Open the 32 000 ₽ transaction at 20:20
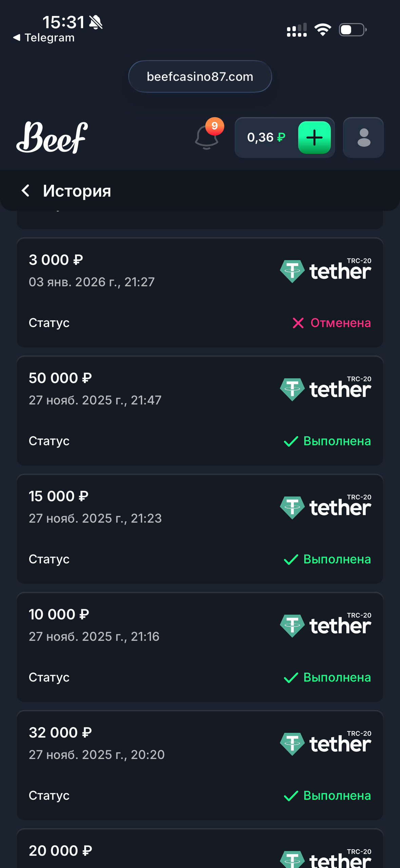 [x=200, y=765]
